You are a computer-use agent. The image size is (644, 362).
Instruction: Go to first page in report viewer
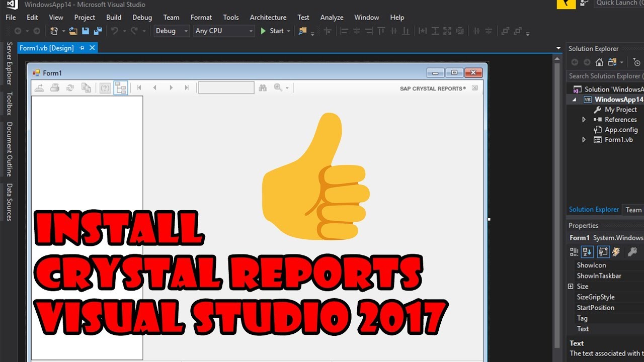[139, 88]
